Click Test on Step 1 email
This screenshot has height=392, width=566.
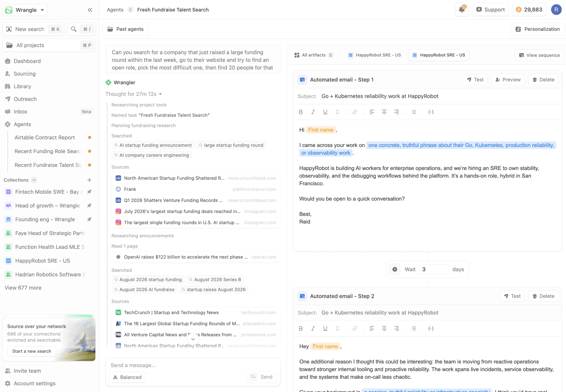475,80
